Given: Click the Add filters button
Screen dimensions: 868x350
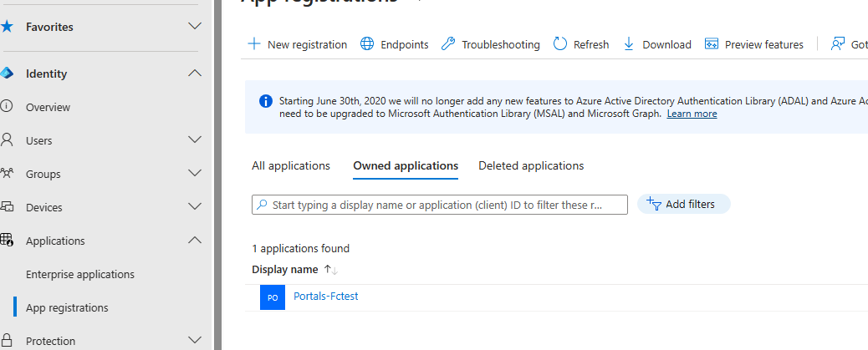Looking at the screenshot, I should [x=684, y=204].
